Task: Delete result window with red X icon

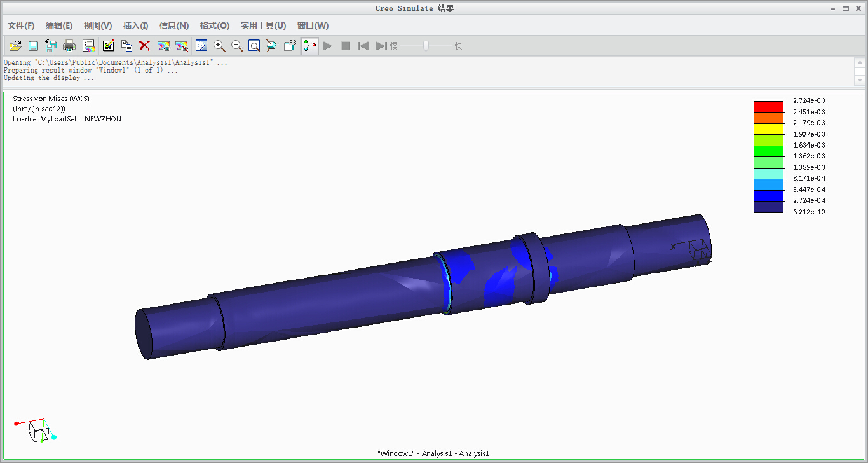Action: point(144,46)
